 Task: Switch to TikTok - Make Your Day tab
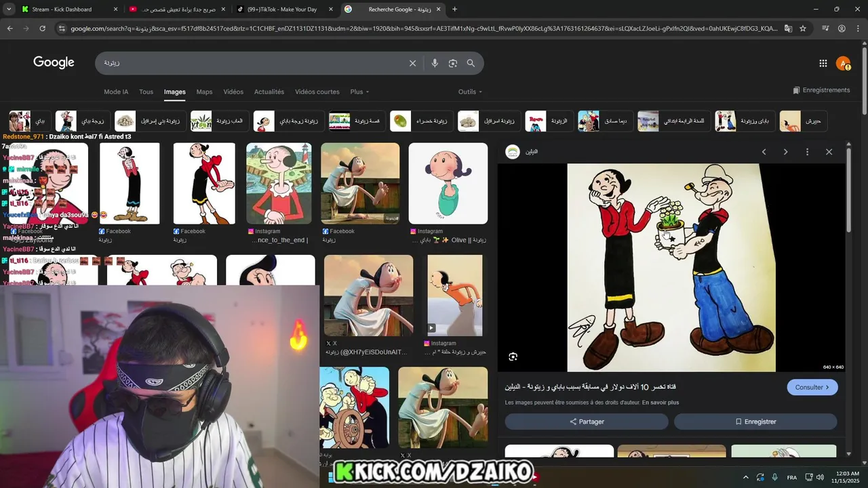click(x=285, y=9)
